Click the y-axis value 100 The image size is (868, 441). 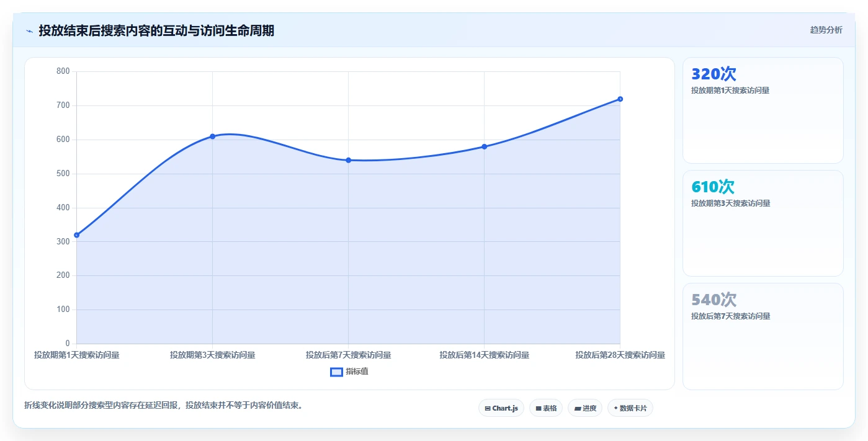63,310
